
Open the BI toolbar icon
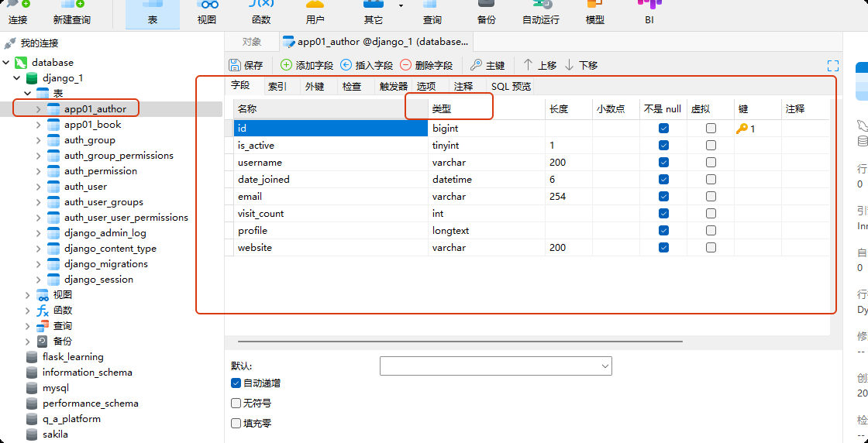[x=649, y=13]
